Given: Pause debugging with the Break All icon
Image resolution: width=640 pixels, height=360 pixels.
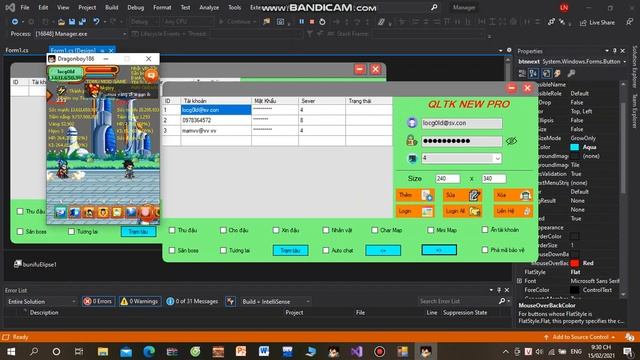Looking at the screenshot, I should coord(301,22).
